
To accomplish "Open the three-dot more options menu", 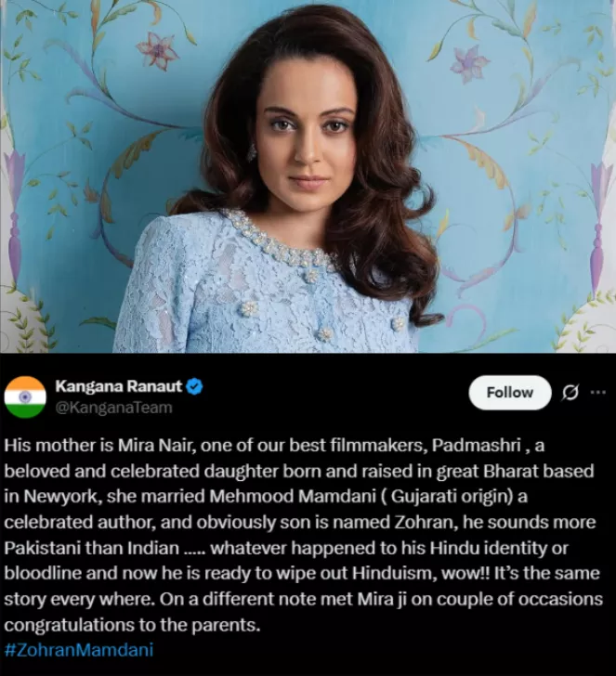I will click(598, 392).
